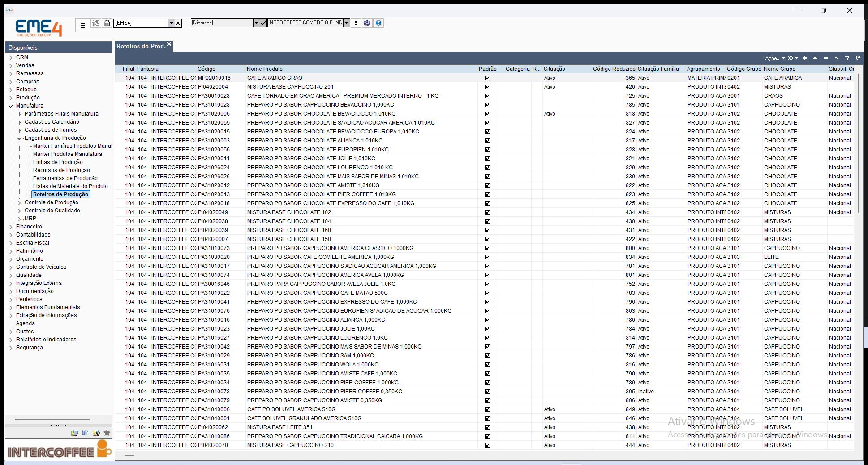This screenshot has height=465, width=868.
Task: Click the up arrow triangle in the grid toolbar
Action: 815,58
